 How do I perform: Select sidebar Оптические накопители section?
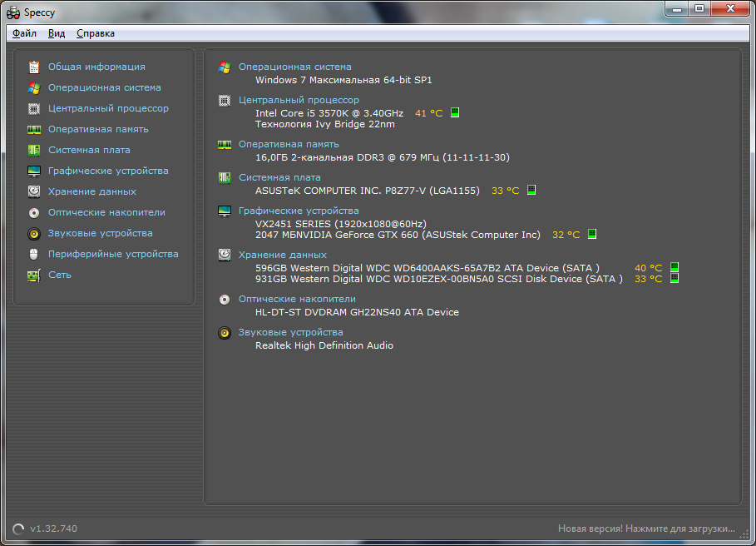coord(106,212)
